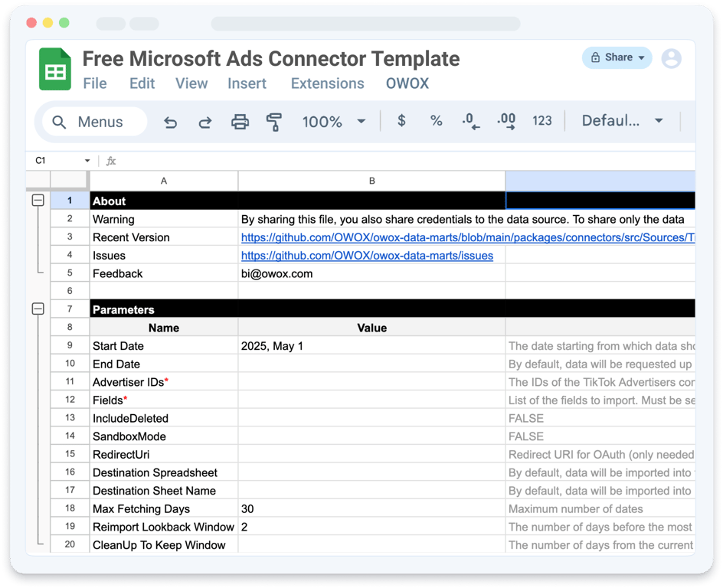This screenshot has height=588, width=723.
Task: Click the Menus search field
Action: pyautogui.click(x=94, y=122)
